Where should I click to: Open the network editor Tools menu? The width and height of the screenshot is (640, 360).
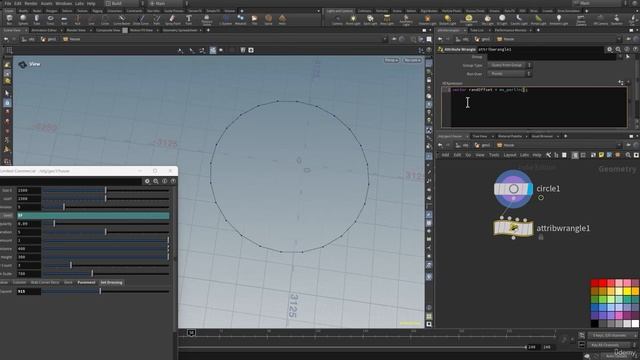coord(494,155)
